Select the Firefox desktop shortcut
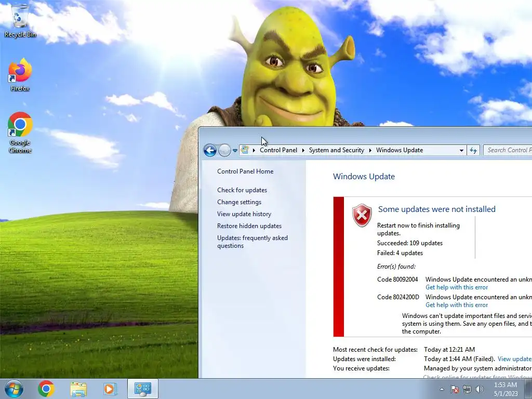Image resolution: width=532 pixels, height=399 pixels. click(20, 75)
